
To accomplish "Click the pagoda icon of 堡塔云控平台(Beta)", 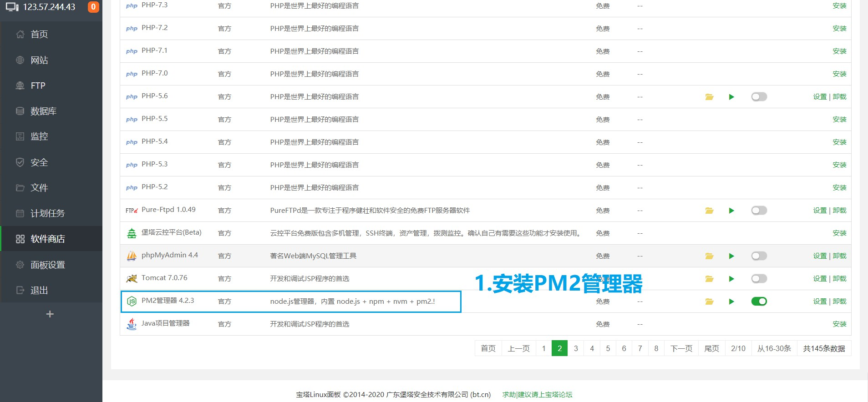I will tap(132, 233).
